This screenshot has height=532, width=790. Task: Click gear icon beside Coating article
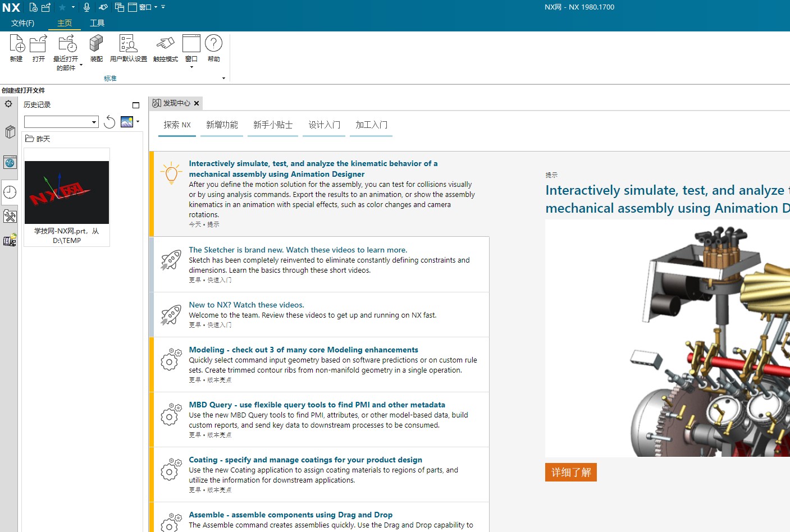click(x=171, y=470)
